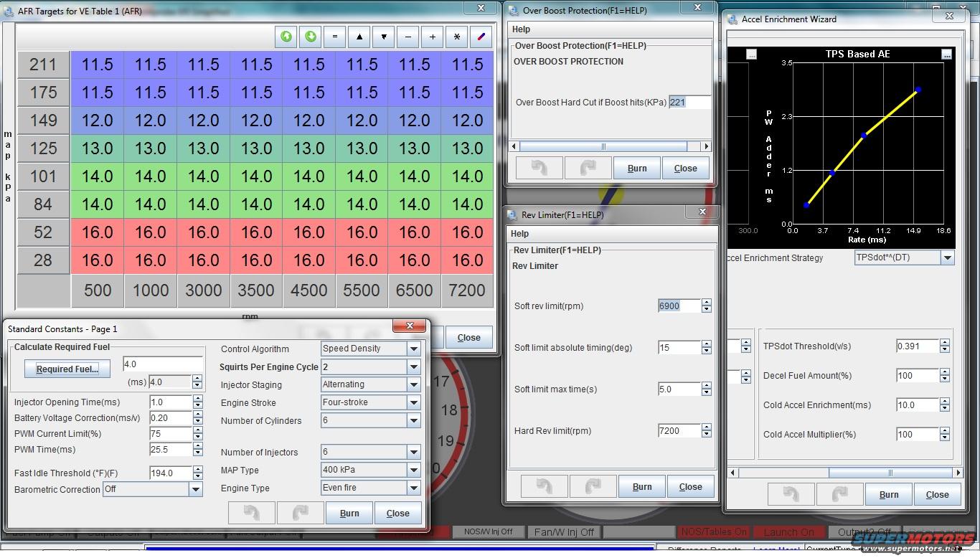
Task: Click the black up-triangle increment icon
Action: pos(359,37)
